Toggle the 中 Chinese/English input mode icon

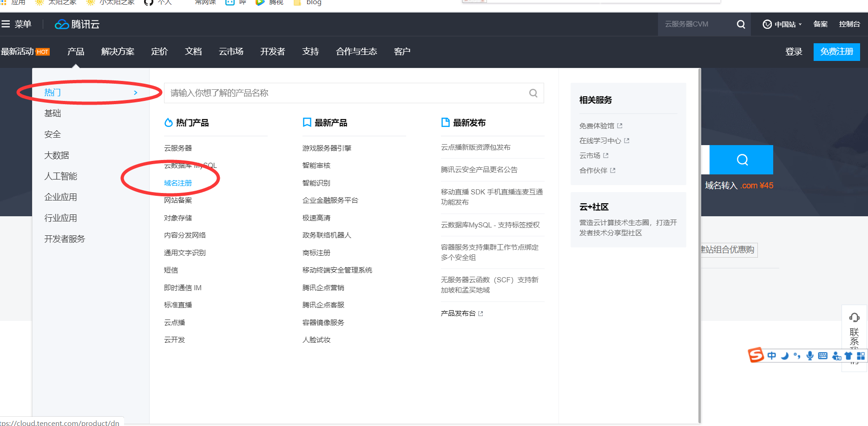point(772,356)
